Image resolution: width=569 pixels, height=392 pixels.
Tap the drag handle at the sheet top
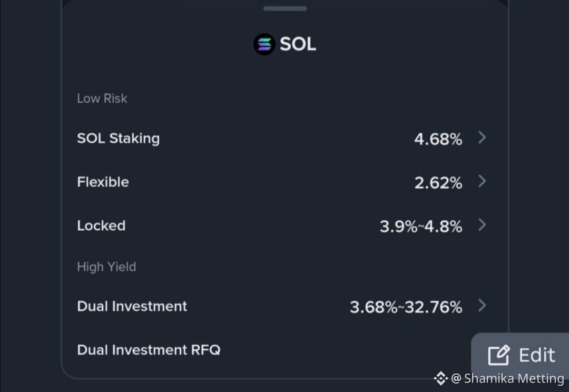(x=285, y=8)
